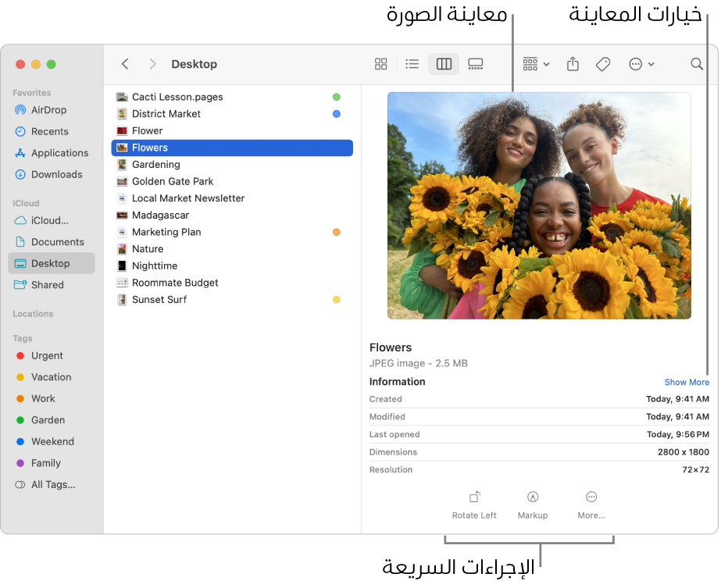Viewport: 721px width, 588px height.
Task: Close the Finder window with red button
Action: (20, 64)
